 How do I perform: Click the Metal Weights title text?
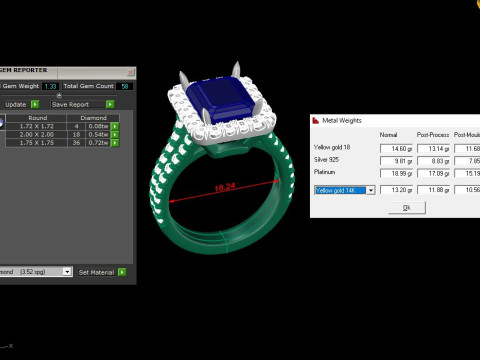click(342, 121)
